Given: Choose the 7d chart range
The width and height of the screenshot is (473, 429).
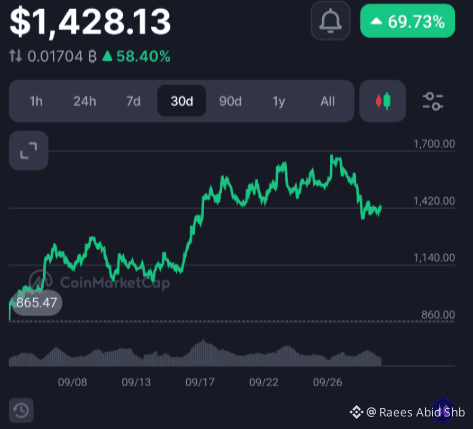Looking at the screenshot, I should pos(133,101).
